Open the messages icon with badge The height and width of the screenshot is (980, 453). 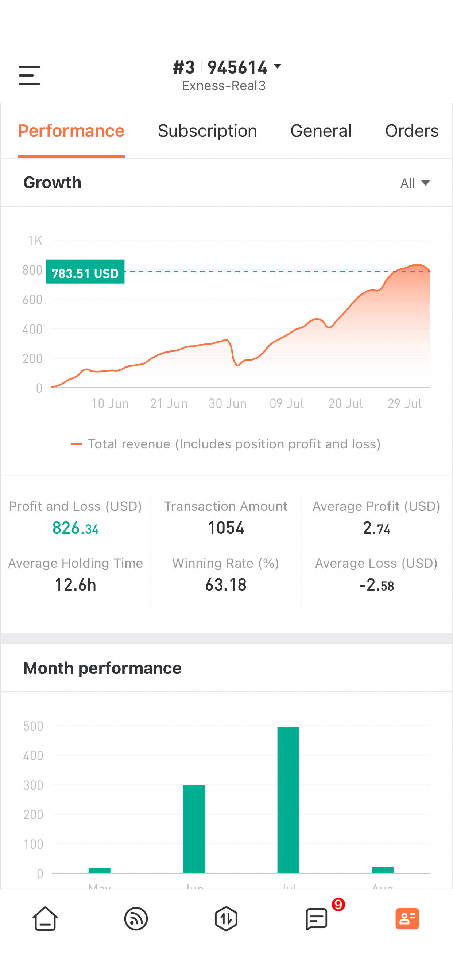(317, 919)
